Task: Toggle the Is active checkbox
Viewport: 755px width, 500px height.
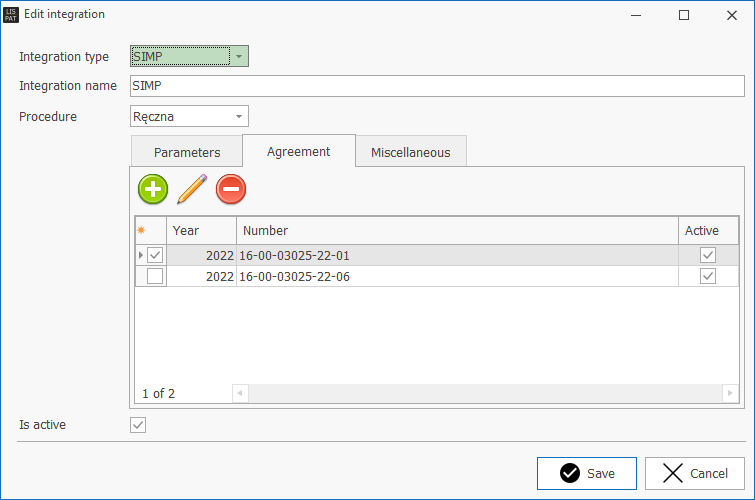Action: 139,425
